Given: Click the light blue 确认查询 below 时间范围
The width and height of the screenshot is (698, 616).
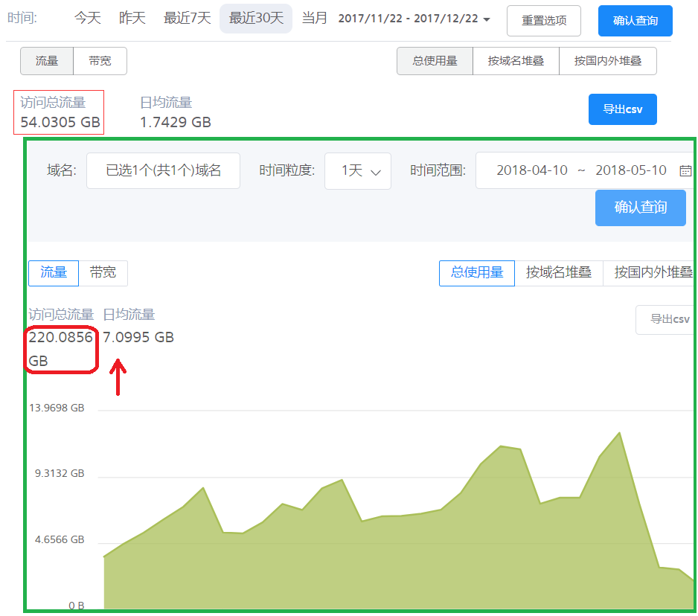Looking at the screenshot, I should click(640, 208).
